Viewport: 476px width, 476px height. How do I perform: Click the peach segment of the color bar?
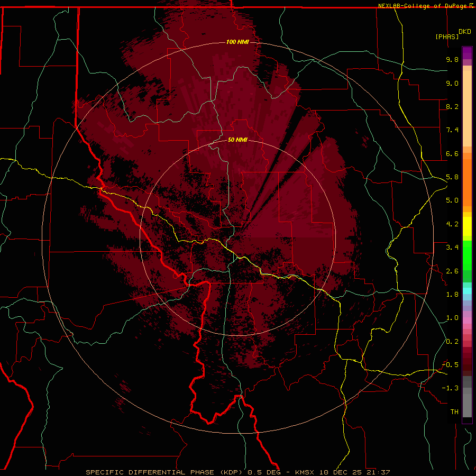[467, 108]
